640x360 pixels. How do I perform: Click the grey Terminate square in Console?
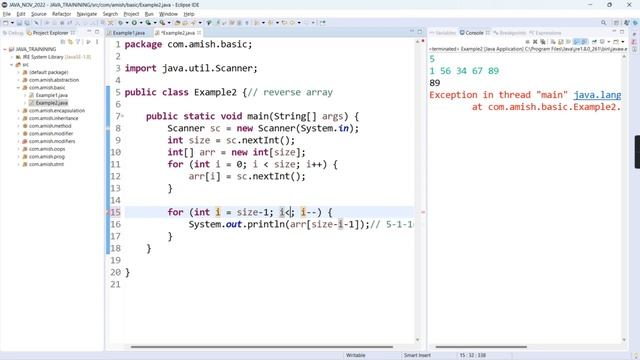527,42
